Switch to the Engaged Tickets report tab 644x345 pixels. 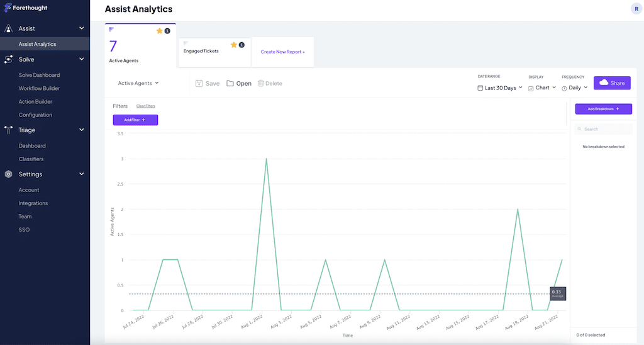coord(202,51)
